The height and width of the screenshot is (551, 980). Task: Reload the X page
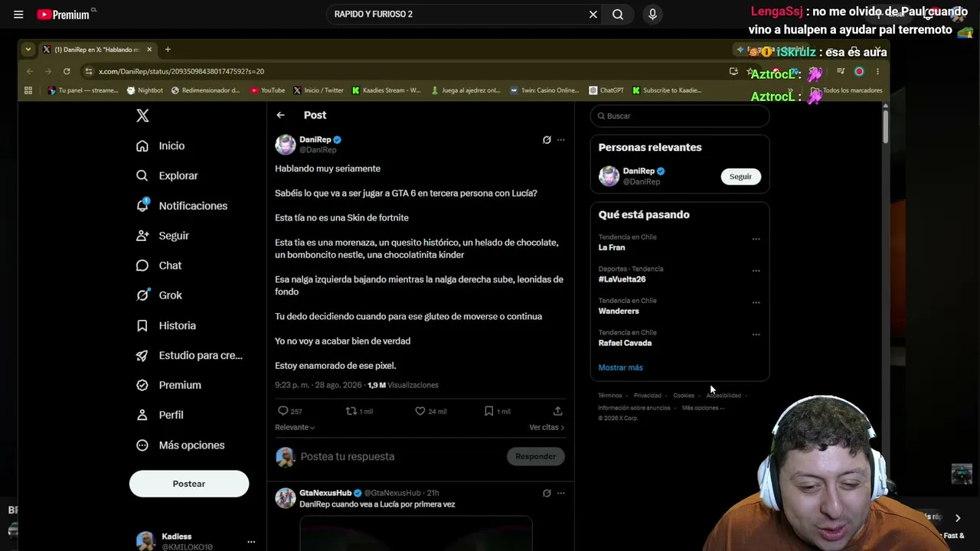coord(67,71)
